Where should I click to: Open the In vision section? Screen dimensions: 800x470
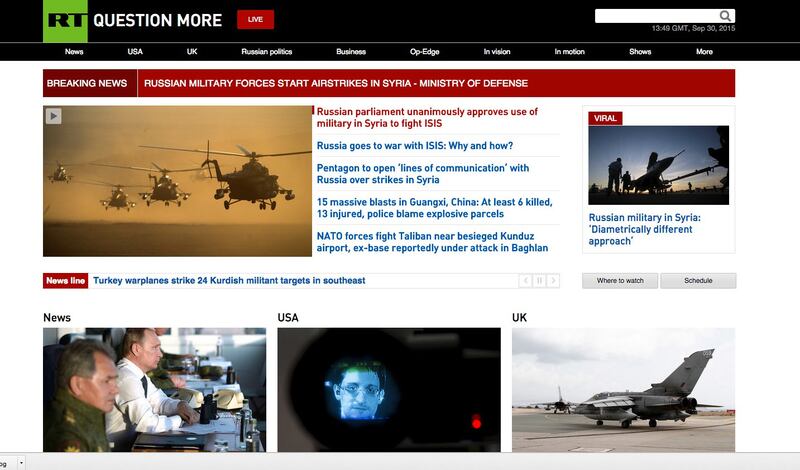pos(497,52)
